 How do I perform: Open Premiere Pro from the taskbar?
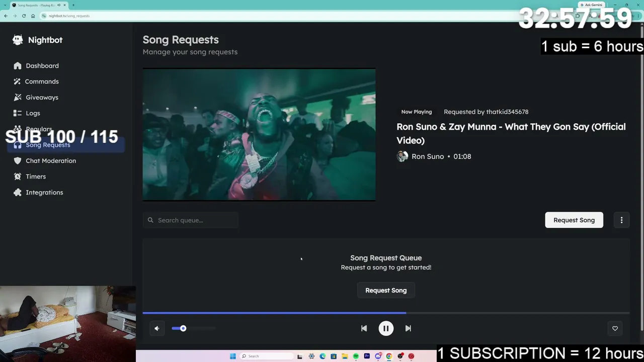pyautogui.click(x=367, y=356)
